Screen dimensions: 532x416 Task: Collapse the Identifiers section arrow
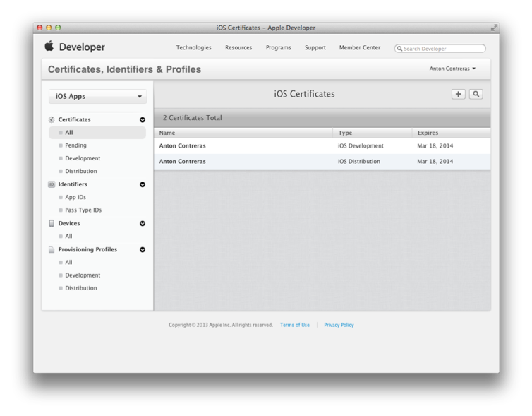(x=143, y=184)
